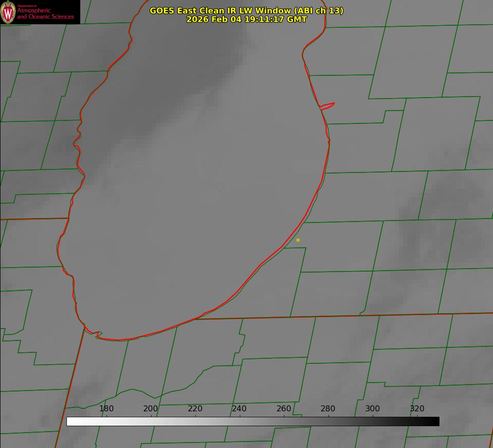Click the '280' colorbar label
The height and width of the screenshot is (448, 493).
[328, 408]
